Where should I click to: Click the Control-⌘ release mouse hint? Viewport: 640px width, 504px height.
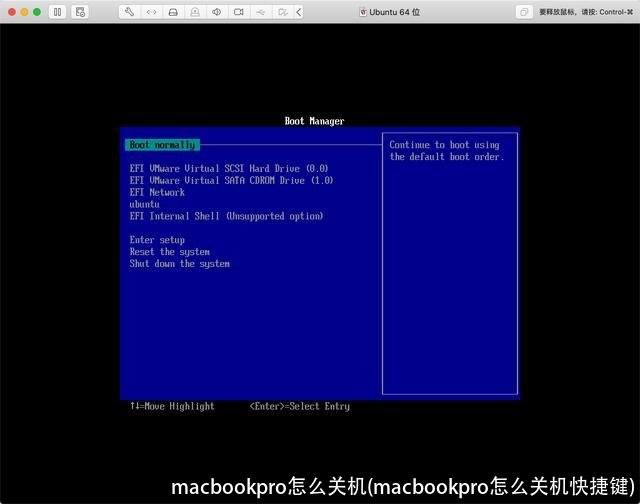(x=586, y=12)
